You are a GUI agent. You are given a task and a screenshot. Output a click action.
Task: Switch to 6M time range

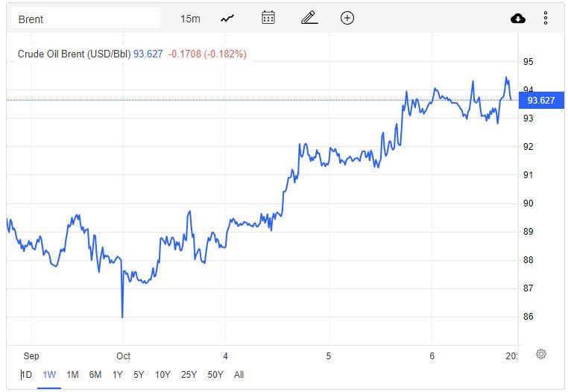click(x=95, y=375)
